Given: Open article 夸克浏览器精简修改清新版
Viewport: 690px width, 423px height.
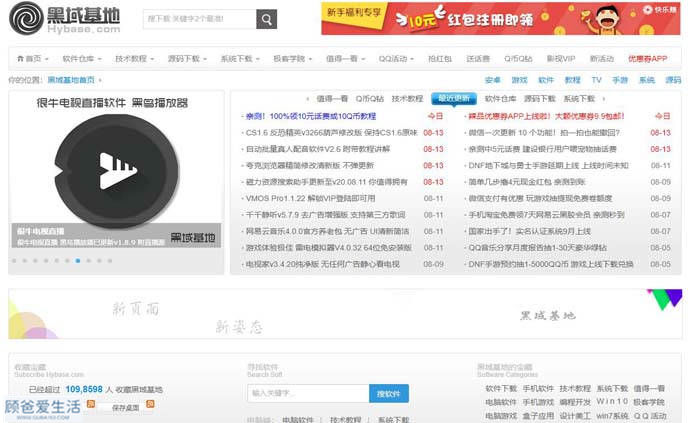Looking at the screenshot, I should click(310, 166).
